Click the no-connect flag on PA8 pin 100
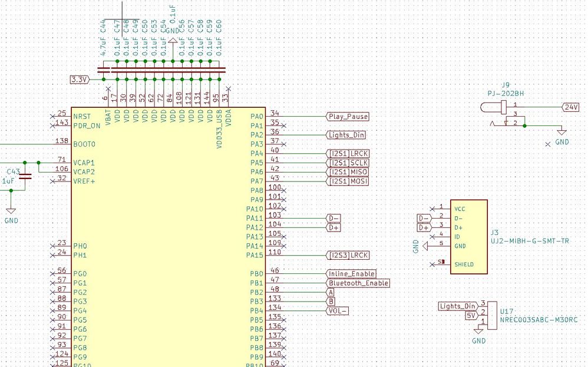The width and height of the screenshot is (588, 367). pos(284,190)
